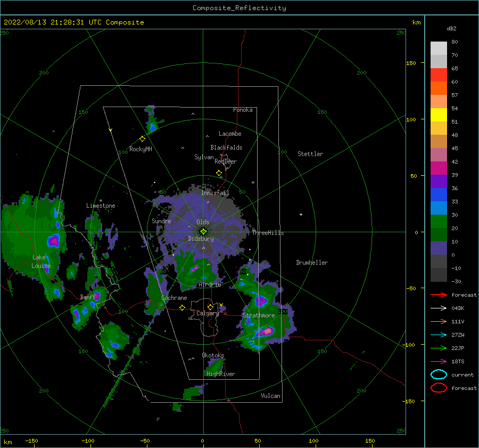Click the Strathmore city label

pos(259,315)
